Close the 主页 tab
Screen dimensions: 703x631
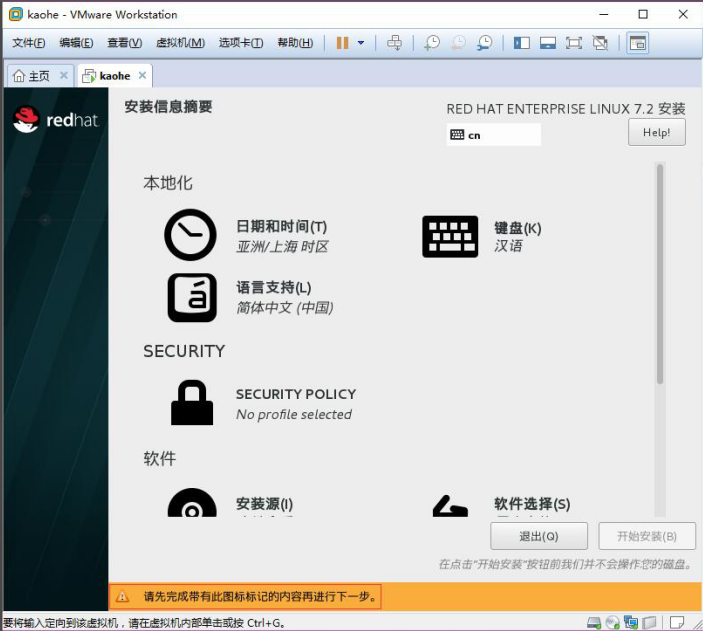point(64,75)
